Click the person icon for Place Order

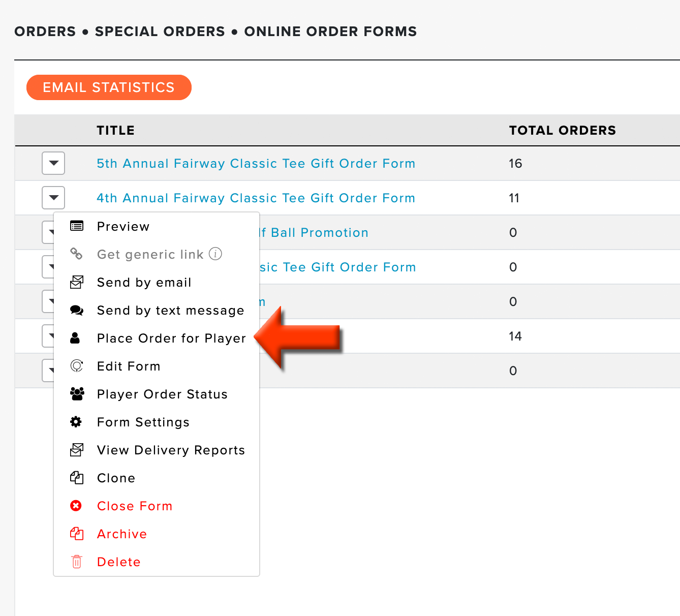(75, 338)
